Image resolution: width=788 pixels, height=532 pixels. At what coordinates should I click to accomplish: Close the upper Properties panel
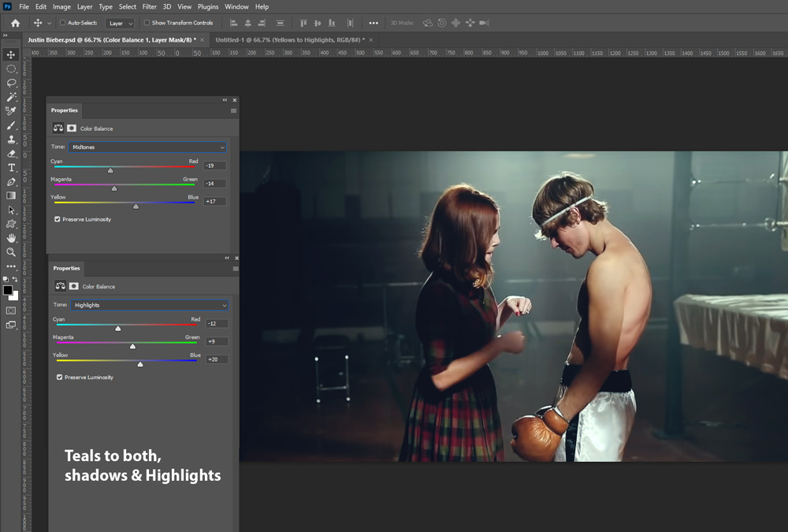click(x=235, y=100)
